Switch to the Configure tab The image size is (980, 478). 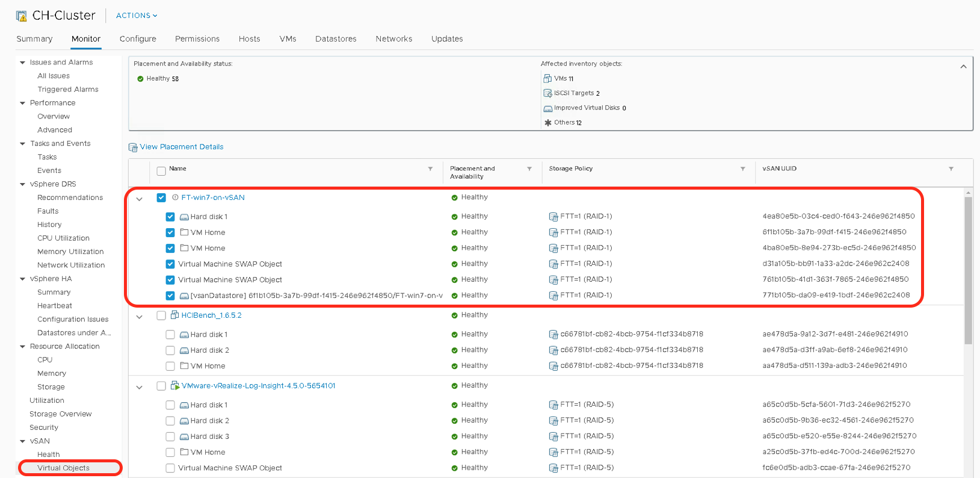(x=138, y=39)
